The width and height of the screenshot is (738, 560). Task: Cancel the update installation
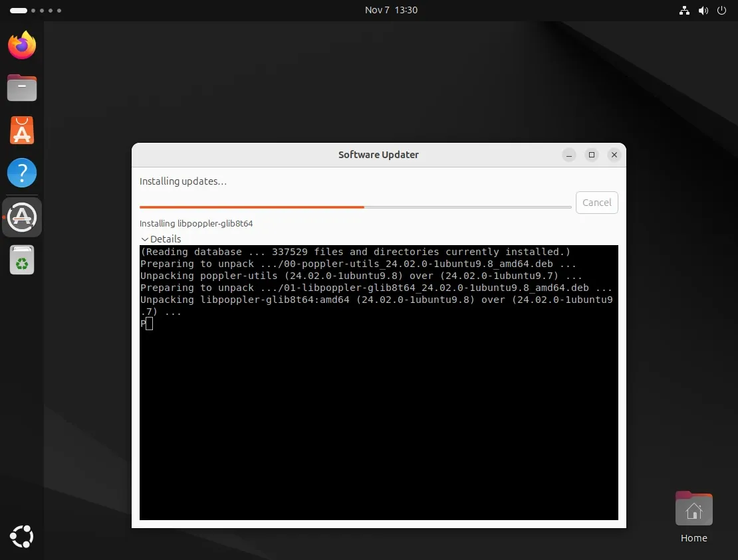pyautogui.click(x=596, y=203)
